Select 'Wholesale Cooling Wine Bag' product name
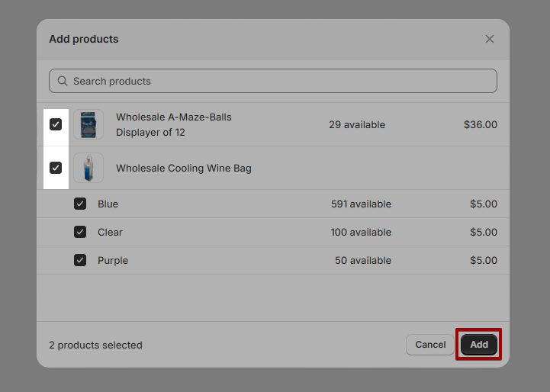This screenshot has width=550, height=392. (x=184, y=168)
